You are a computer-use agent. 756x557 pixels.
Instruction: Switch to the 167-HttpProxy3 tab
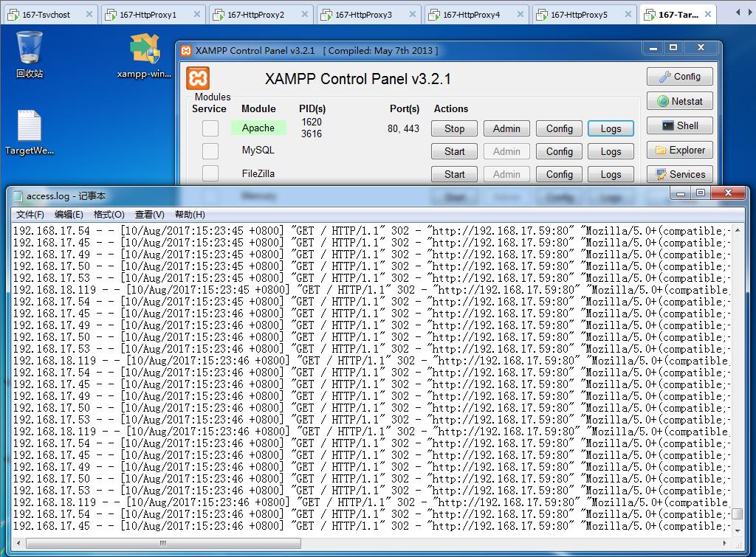pyautogui.click(x=363, y=14)
